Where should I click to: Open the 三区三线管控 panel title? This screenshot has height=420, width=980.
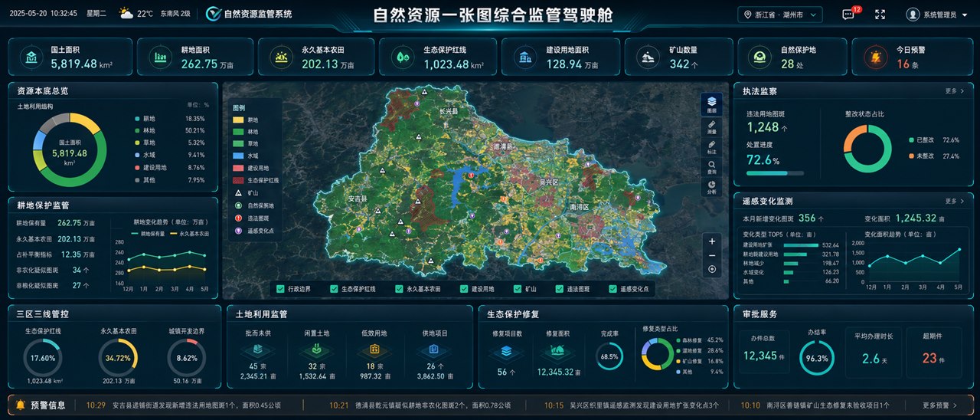click(42, 313)
